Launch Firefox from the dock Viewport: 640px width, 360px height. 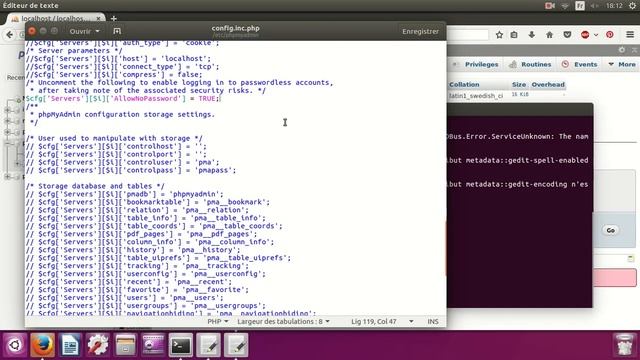pos(42,345)
